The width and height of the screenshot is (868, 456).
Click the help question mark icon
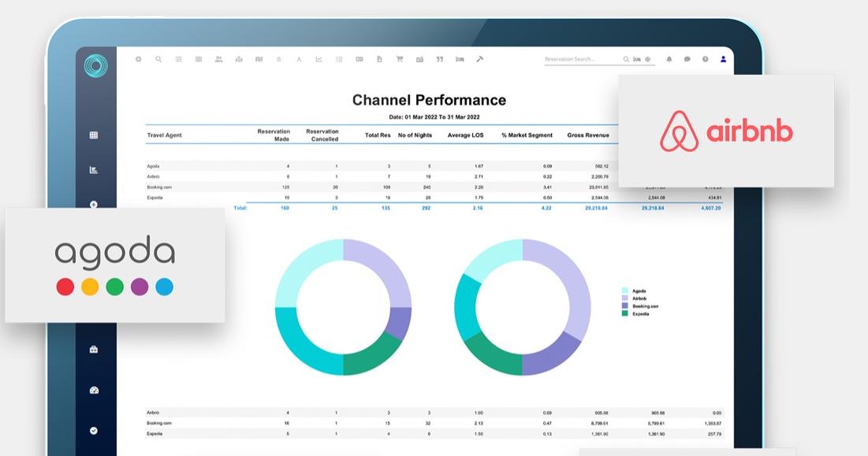[x=706, y=59]
